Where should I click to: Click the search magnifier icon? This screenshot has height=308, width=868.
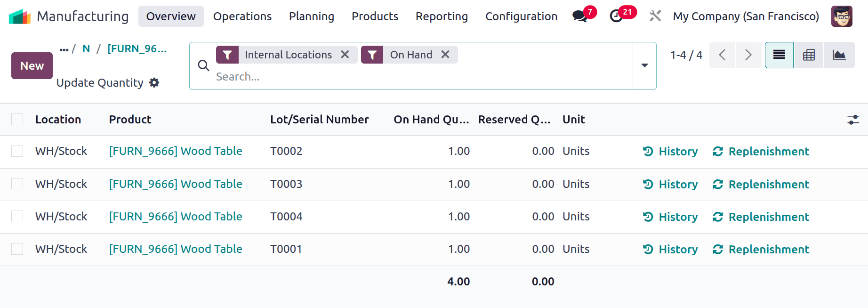(x=203, y=65)
